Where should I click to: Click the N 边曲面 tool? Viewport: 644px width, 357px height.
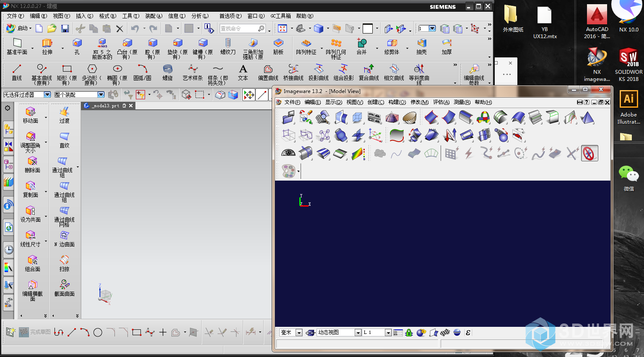tap(65, 239)
